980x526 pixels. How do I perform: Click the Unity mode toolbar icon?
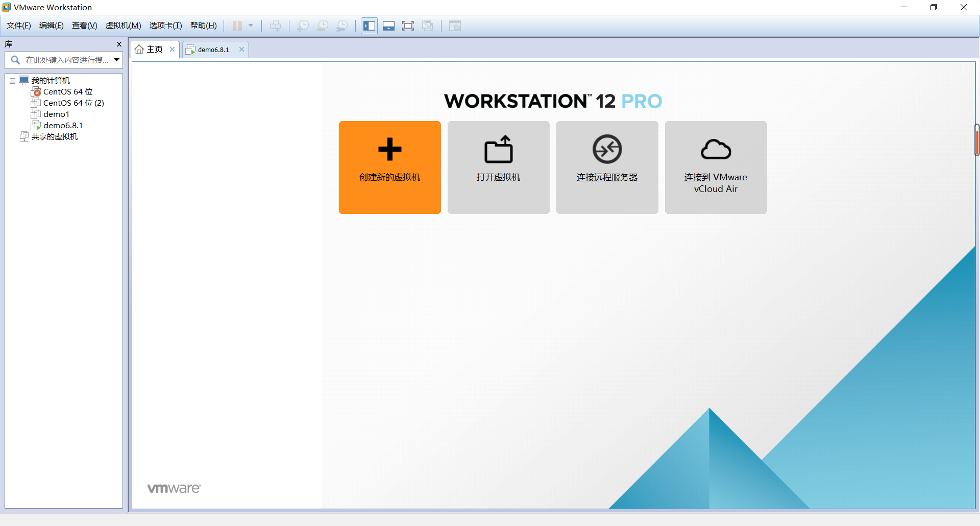(x=428, y=26)
